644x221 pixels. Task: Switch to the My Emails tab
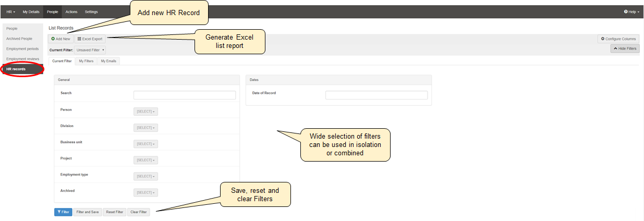pos(108,61)
